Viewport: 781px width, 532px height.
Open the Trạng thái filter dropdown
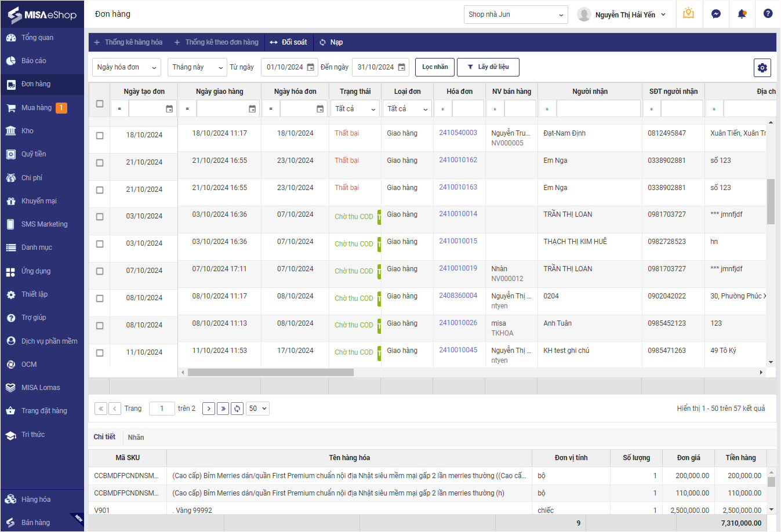tap(355, 109)
